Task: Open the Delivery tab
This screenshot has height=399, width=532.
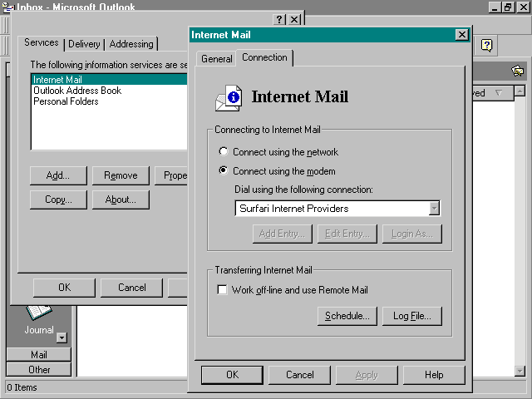Action: point(84,44)
